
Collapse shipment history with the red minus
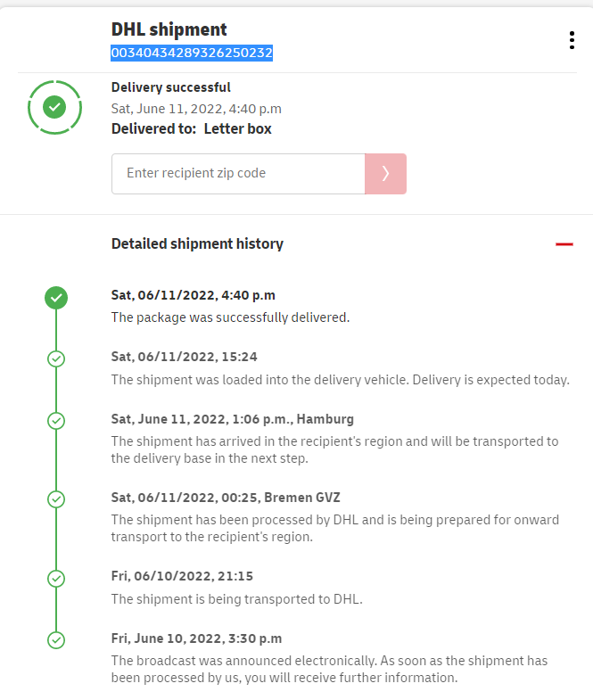coord(564,243)
